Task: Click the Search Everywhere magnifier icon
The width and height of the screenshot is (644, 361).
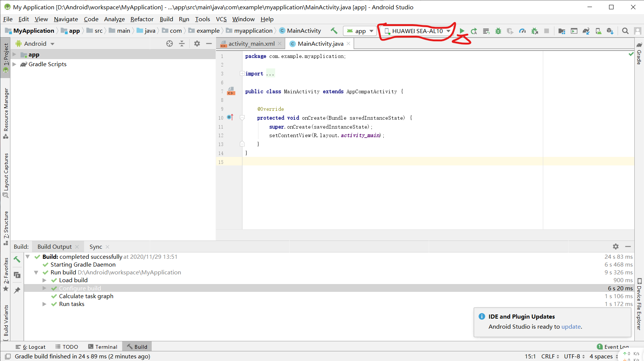Action: click(x=625, y=31)
